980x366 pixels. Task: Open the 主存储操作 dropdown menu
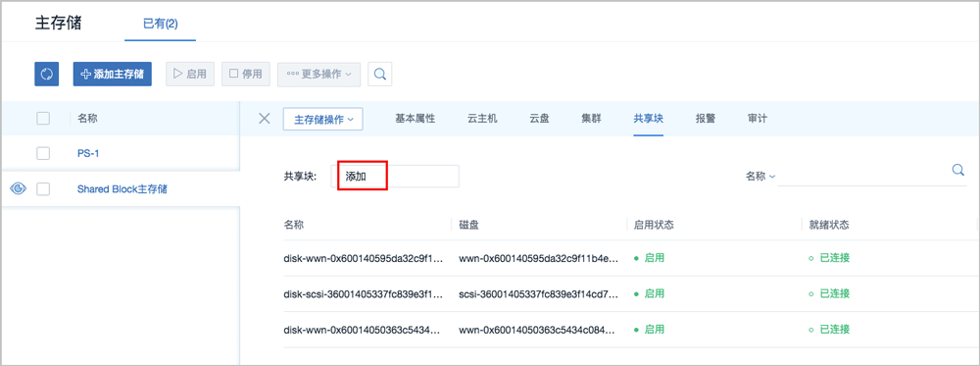323,119
